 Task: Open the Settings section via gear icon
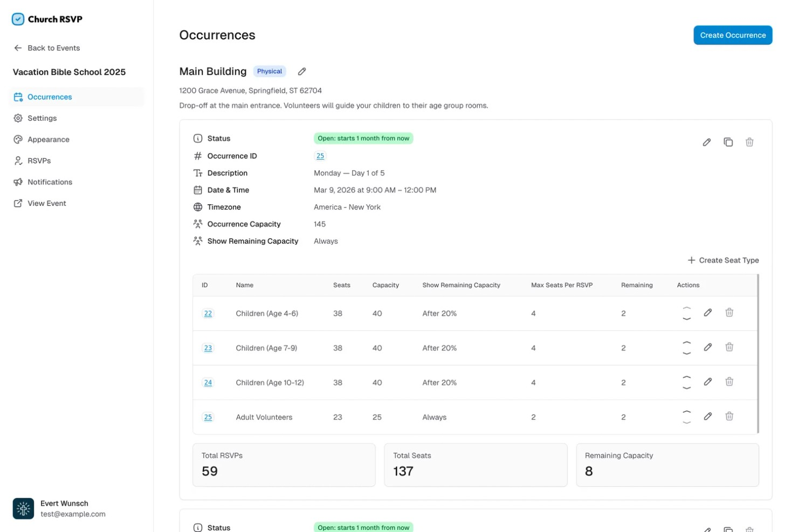pyautogui.click(x=18, y=118)
